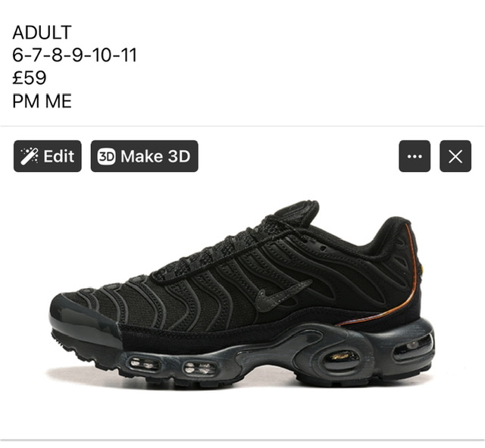Convert the photo with Make 3D

click(145, 156)
